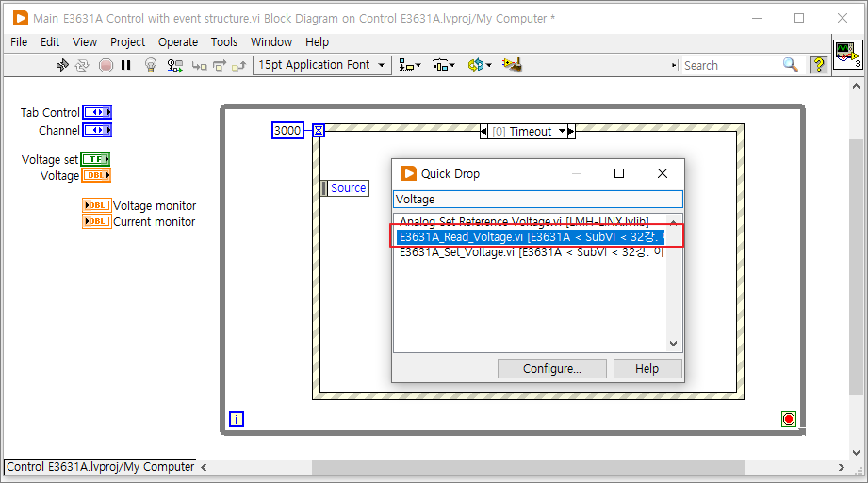Click the Step Over icon
Image resolution: width=868 pixels, height=483 pixels.
click(x=220, y=66)
